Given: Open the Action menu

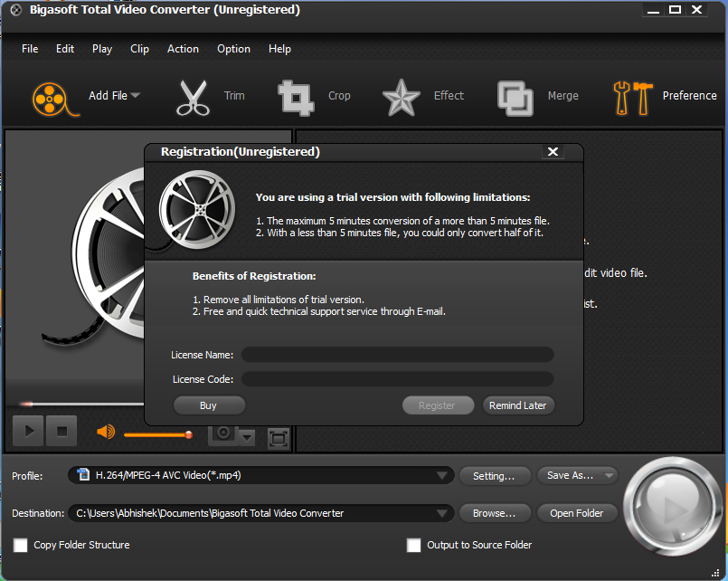Looking at the screenshot, I should pyautogui.click(x=183, y=49).
